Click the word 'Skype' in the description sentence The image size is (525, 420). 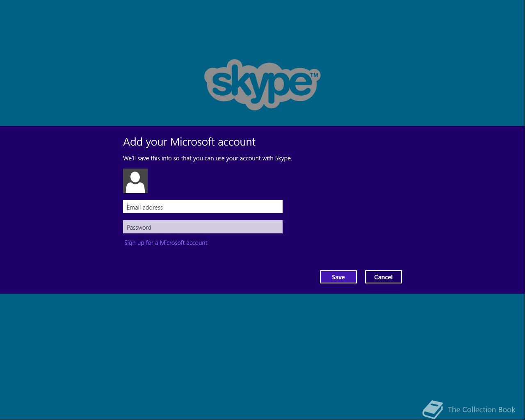tap(283, 158)
